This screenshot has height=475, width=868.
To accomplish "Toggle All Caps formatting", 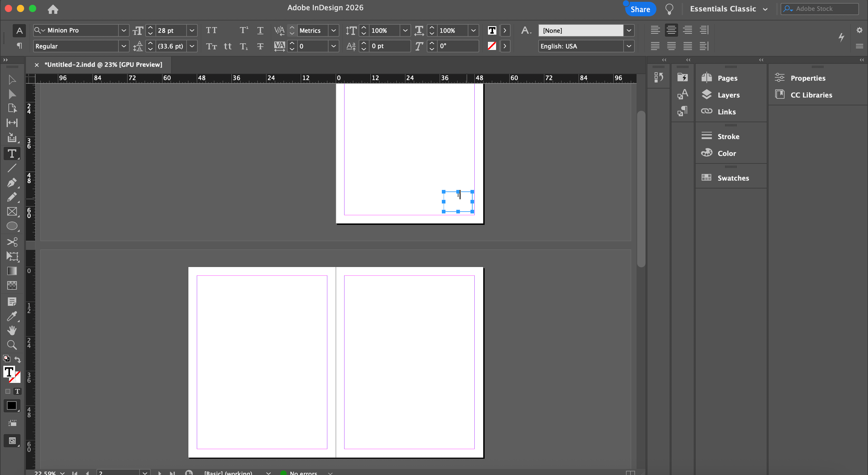I will 211,31.
